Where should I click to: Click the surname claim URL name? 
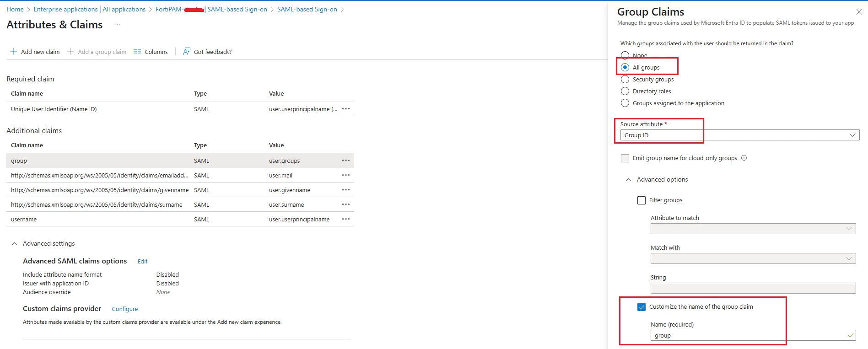[x=97, y=204]
